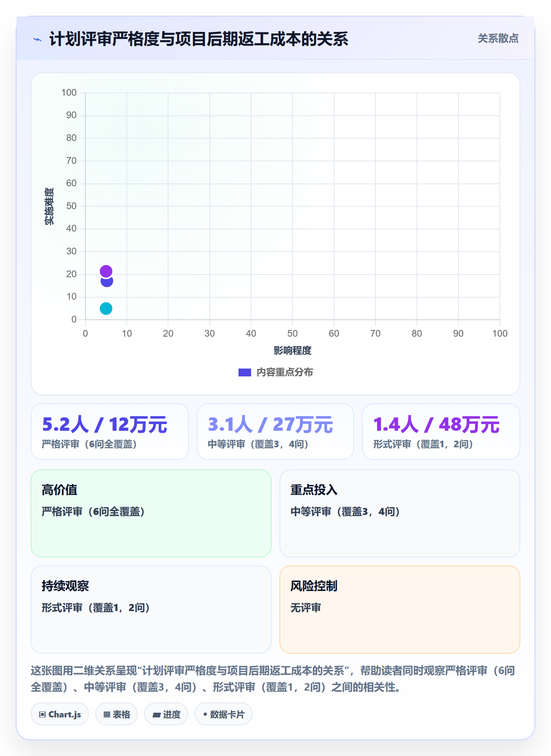Click the x-axis tick label 50

click(292, 334)
